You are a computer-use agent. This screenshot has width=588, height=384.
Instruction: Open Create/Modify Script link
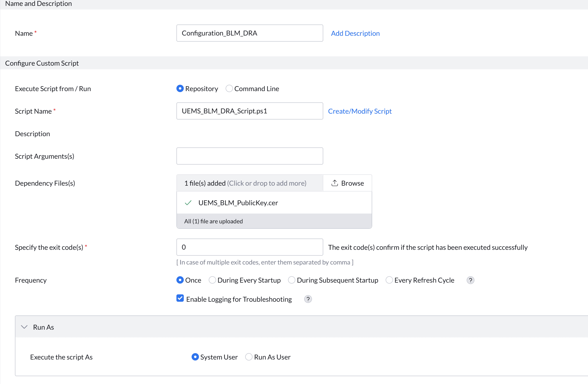click(x=360, y=111)
